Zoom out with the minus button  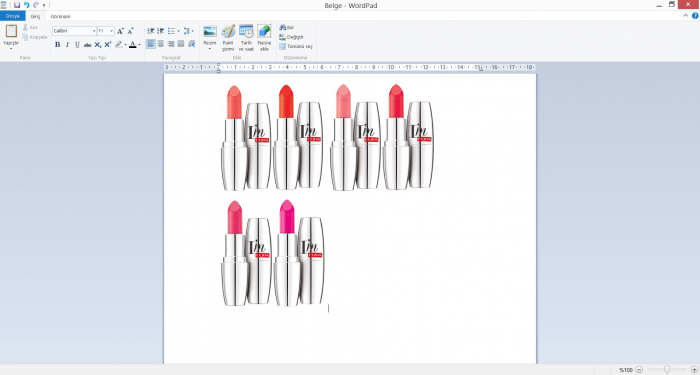(639, 370)
